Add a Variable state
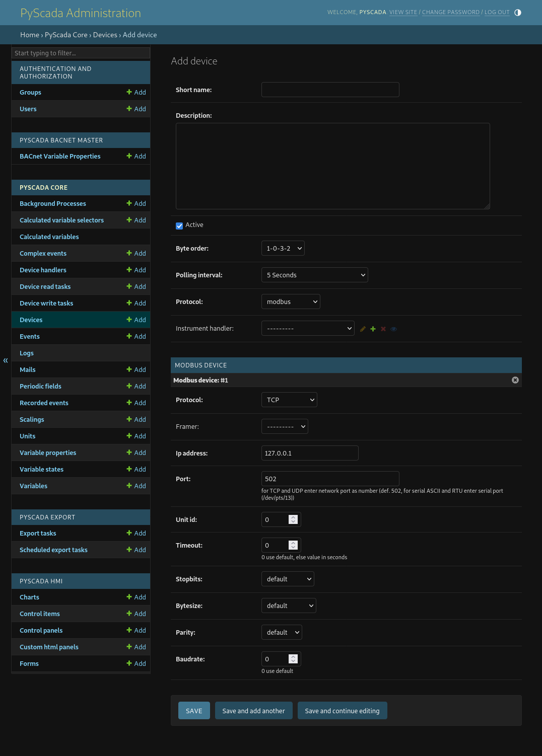This screenshot has height=756, width=542. point(136,470)
